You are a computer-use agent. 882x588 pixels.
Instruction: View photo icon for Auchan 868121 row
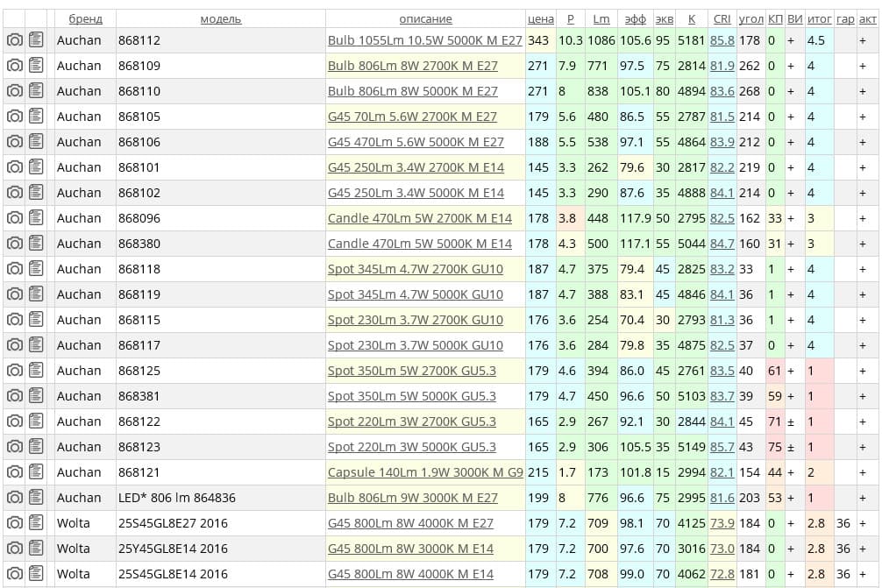(x=14, y=472)
